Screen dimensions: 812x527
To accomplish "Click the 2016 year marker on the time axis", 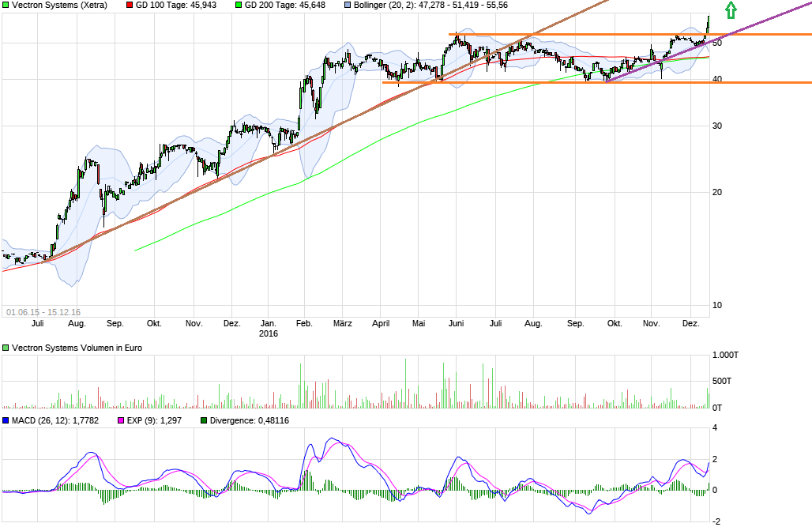I will (269, 333).
